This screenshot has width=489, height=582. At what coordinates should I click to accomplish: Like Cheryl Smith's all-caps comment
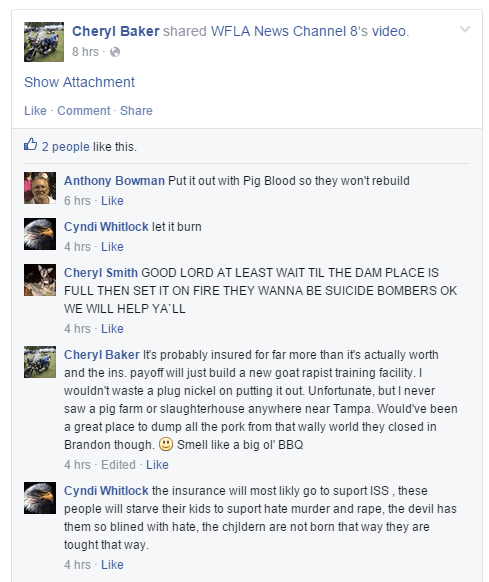[112, 329]
